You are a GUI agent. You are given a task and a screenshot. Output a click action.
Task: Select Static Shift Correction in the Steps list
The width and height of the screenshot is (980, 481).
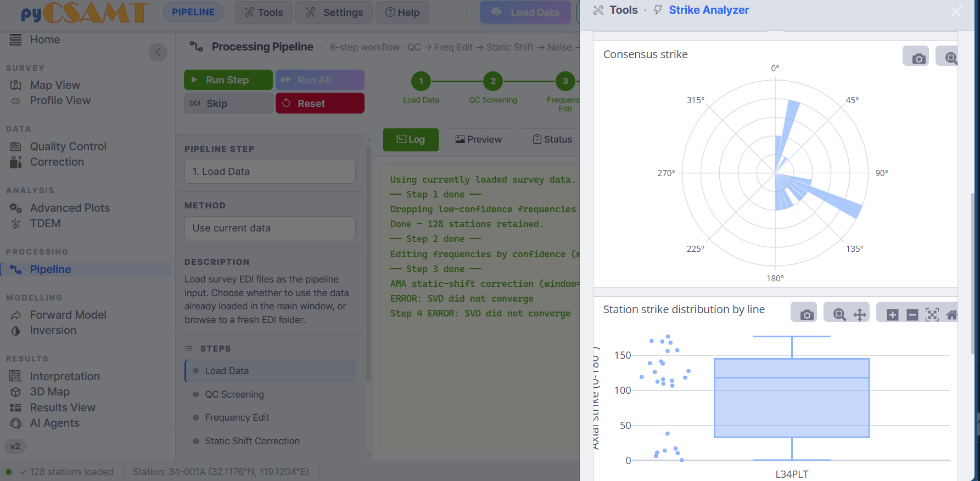point(270,441)
